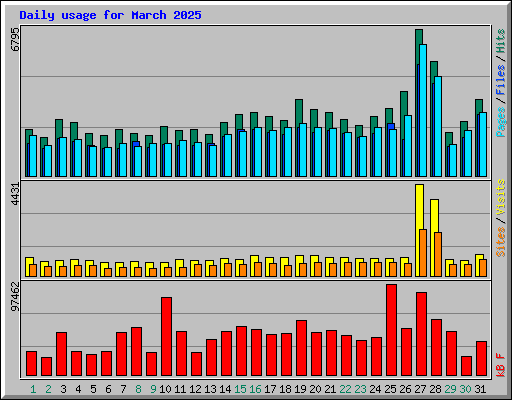
Task: Click day 8 on the x-axis
Action: (x=138, y=389)
